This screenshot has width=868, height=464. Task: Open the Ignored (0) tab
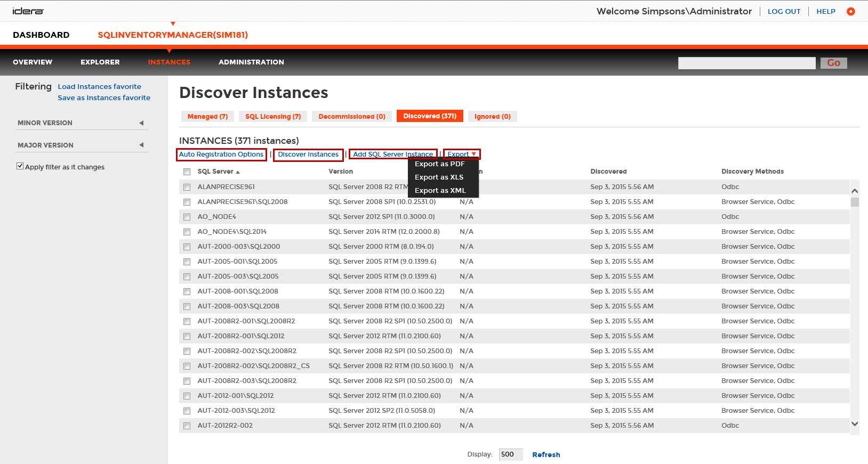(493, 116)
